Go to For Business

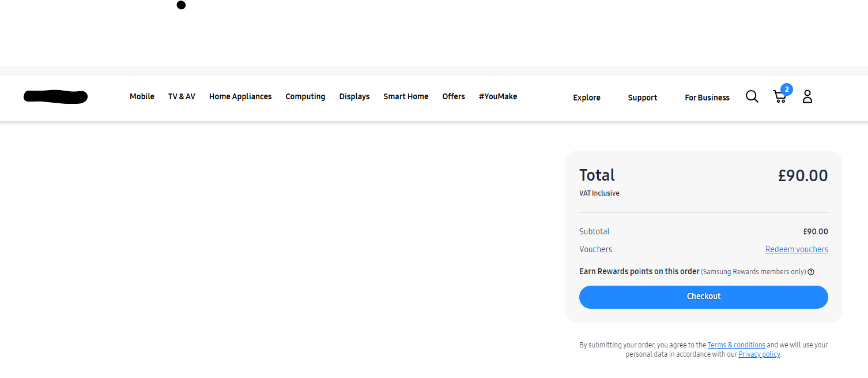[x=707, y=98]
